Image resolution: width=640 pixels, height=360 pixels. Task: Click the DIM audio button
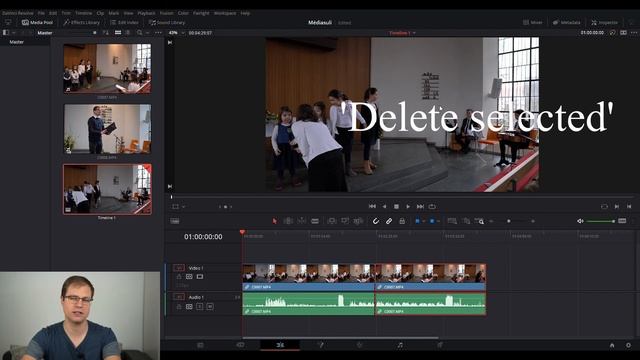point(622,221)
